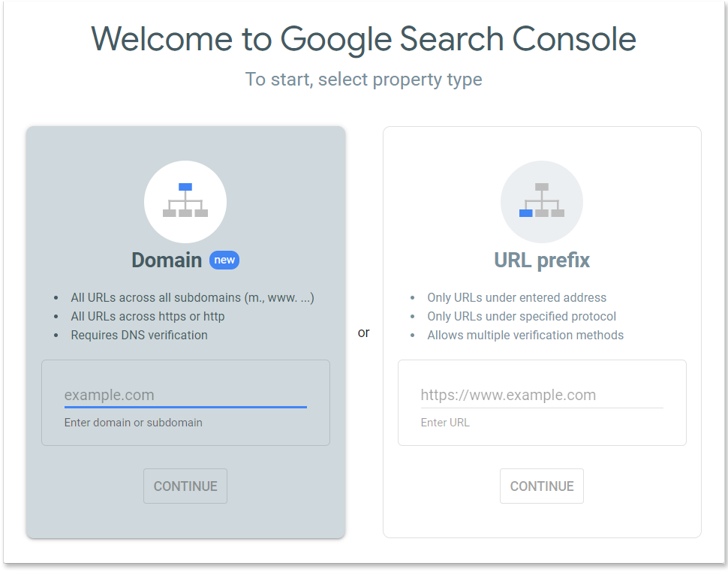
Task: Click "To start, select property type" subtitle
Action: [x=363, y=80]
